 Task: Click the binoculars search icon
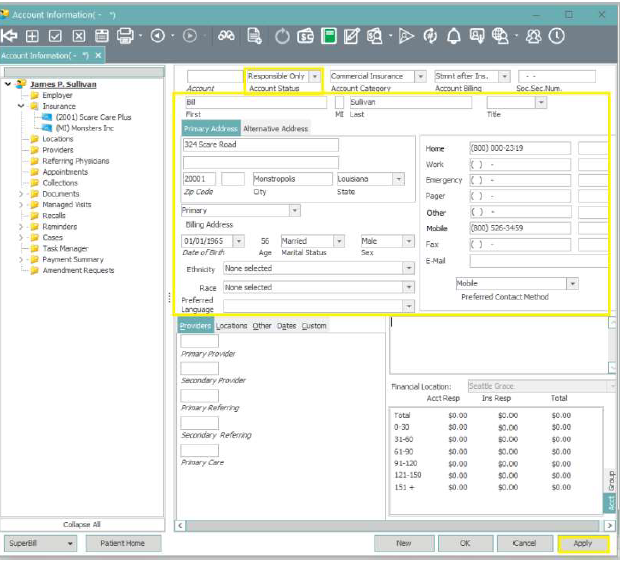(227, 36)
